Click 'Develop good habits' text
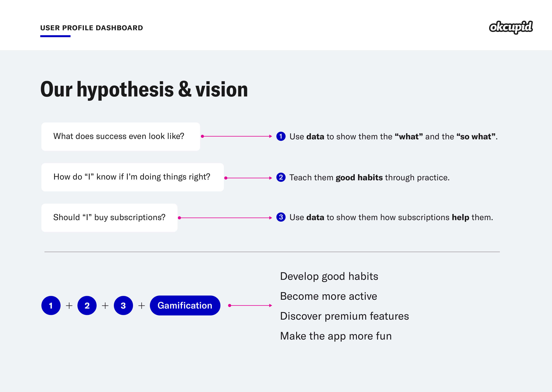The height and width of the screenshot is (392, 552). [329, 276]
